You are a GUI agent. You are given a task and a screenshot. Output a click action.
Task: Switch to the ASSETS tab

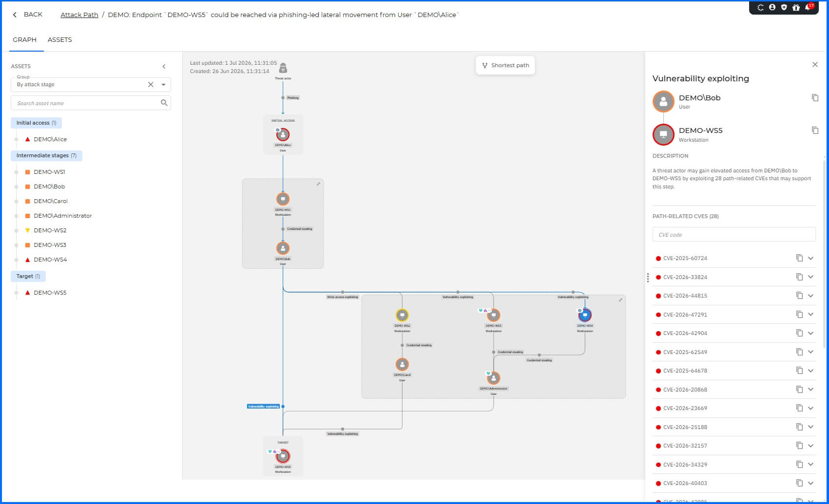pos(59,40)
